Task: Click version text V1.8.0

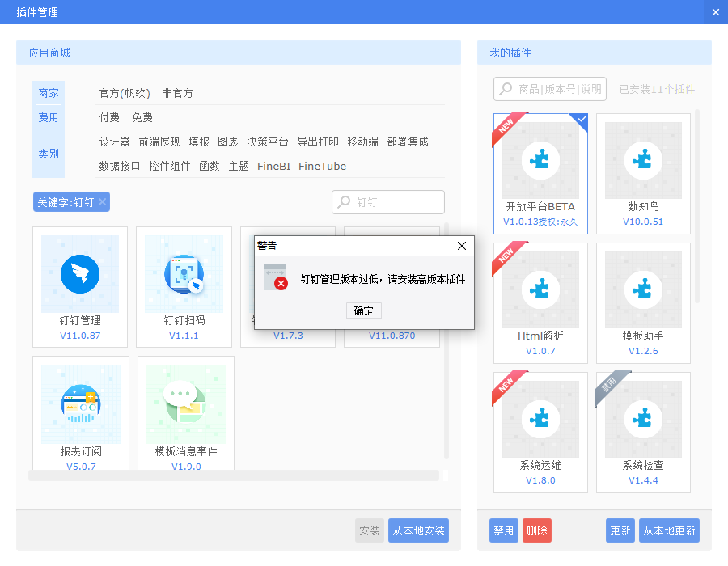Action: coord(540,480)
